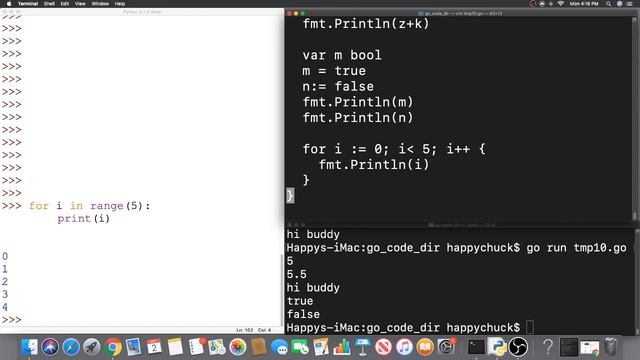
Task: Open Notification Center icon
Action: (630, 4)
